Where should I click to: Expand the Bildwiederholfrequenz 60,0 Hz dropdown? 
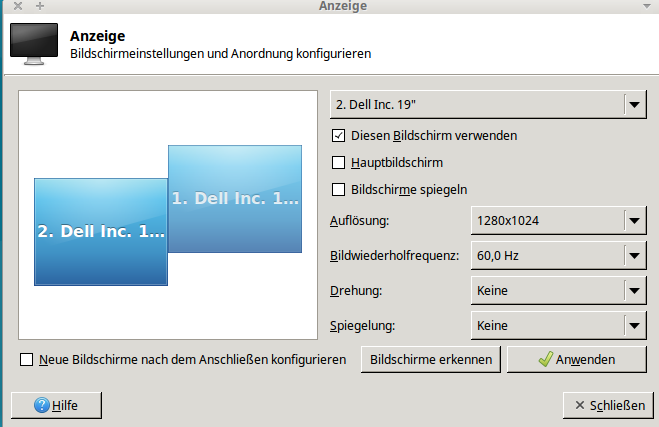click(x=559, y=256)
